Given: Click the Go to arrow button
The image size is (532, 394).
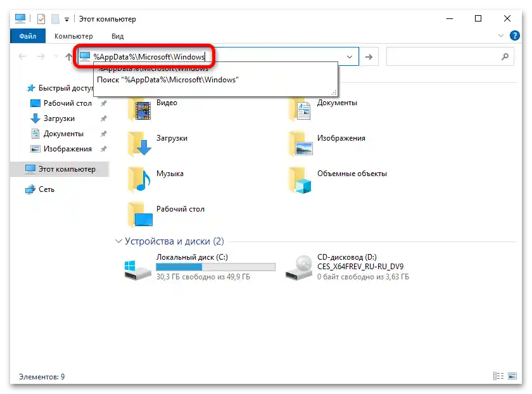Looking at the screenshot, I should 369,56.
